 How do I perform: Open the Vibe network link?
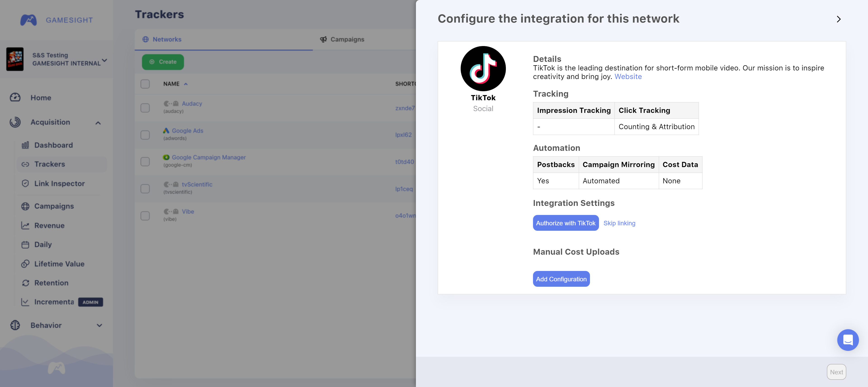(188, 212)
